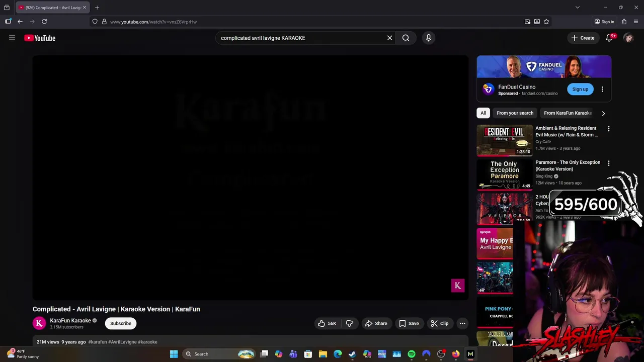The width and height of the screenshot is (644, 362).
Task: Like the video (56K)
Action: click(327, 323)
